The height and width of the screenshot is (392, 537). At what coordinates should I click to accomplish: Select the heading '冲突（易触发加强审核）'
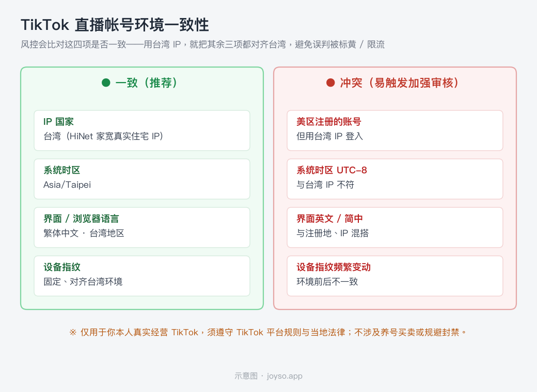coord(399,83)
